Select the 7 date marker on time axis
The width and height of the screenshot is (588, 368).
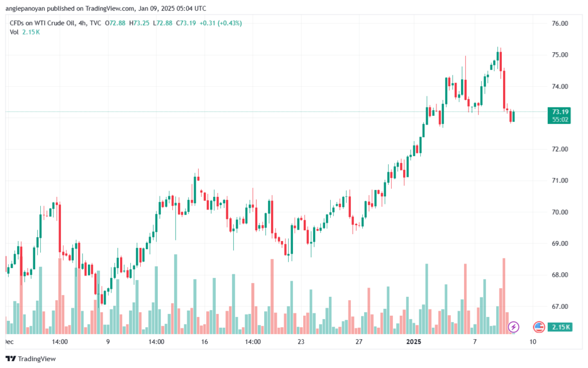click(475, 342)
